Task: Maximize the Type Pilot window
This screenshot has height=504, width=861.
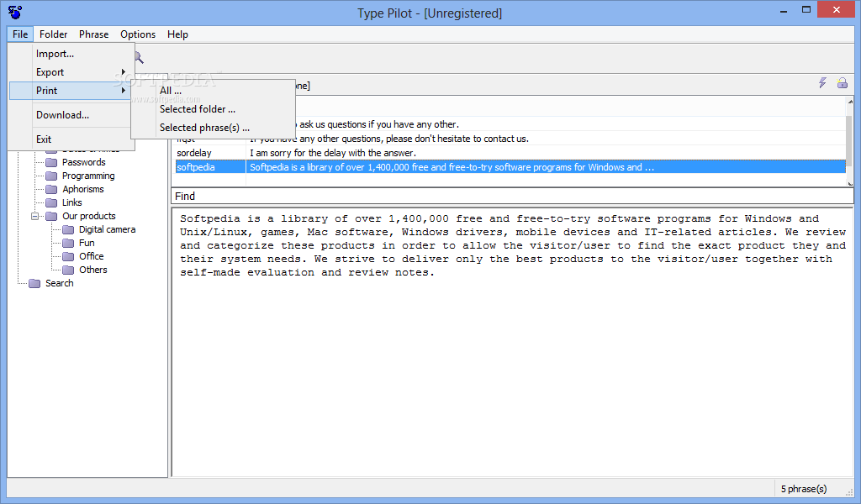Action: click(x=806, y=10)
